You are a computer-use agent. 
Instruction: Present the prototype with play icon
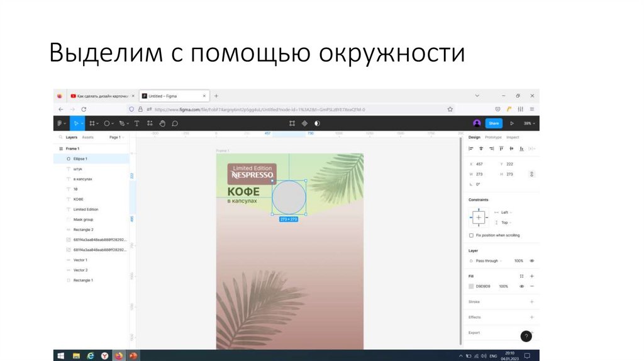[512, 123]
